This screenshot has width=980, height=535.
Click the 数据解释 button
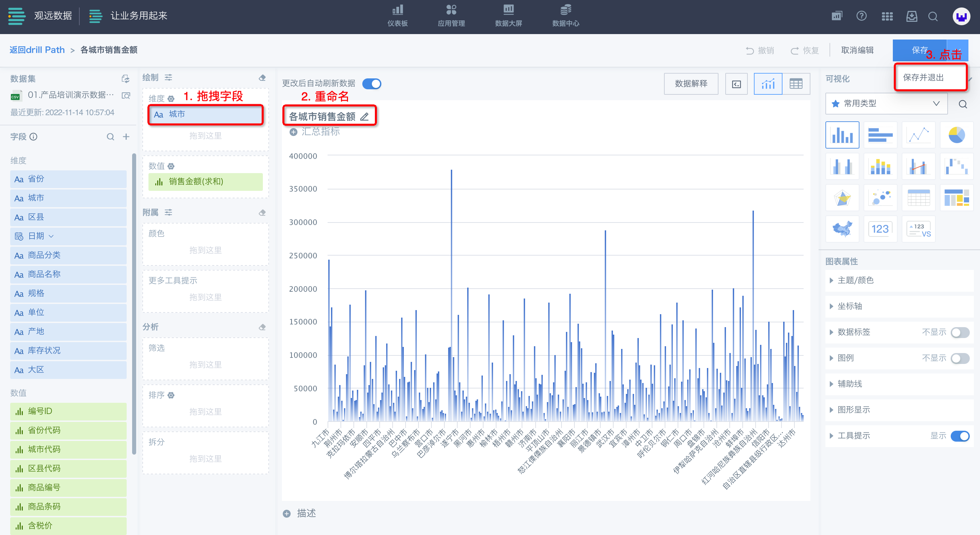[691, 84]
